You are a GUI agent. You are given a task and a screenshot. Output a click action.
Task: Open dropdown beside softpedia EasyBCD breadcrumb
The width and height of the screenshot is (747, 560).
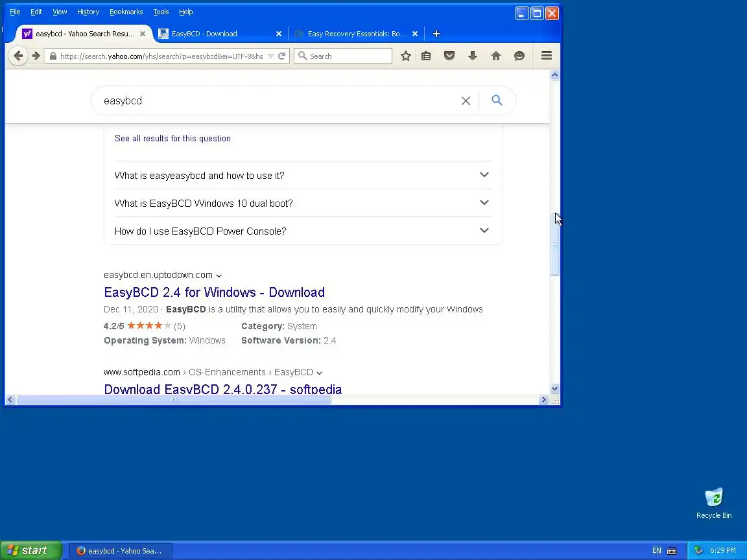click(x=319, y=373)
